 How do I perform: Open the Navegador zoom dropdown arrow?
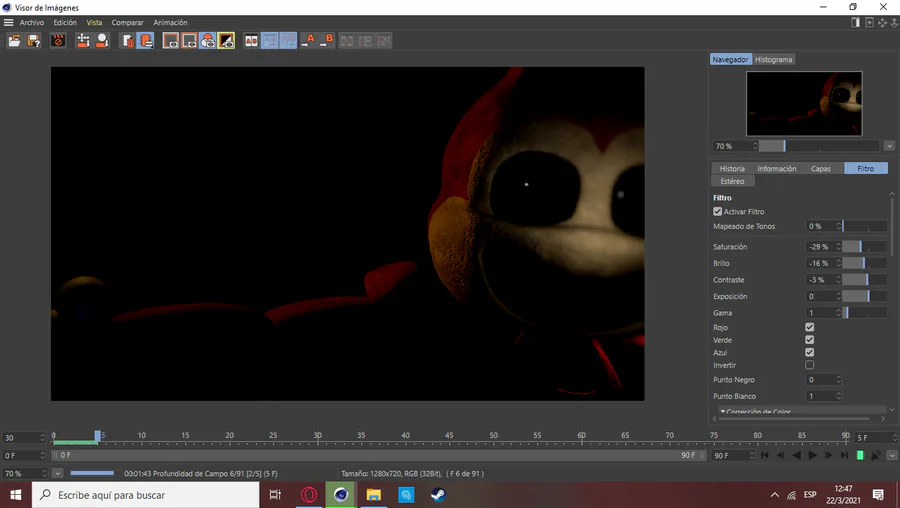tap(889, 146)
